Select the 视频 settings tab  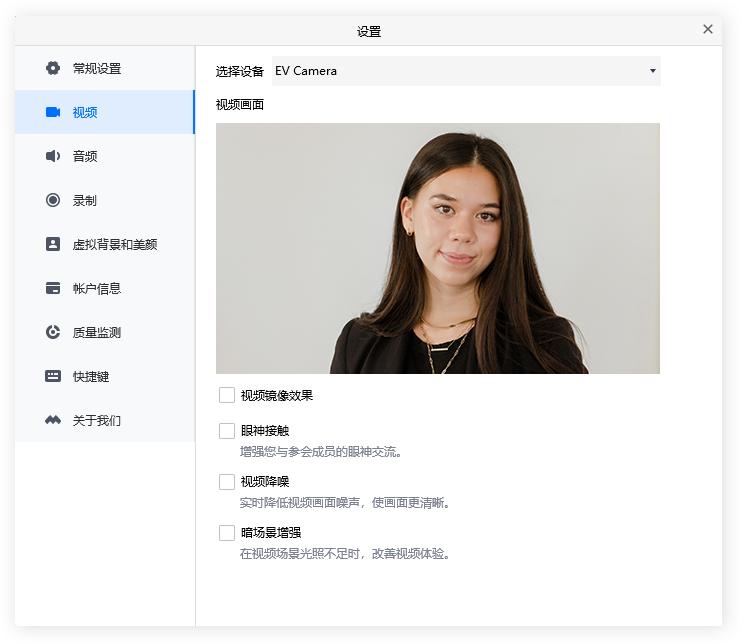tap(105, 112)
